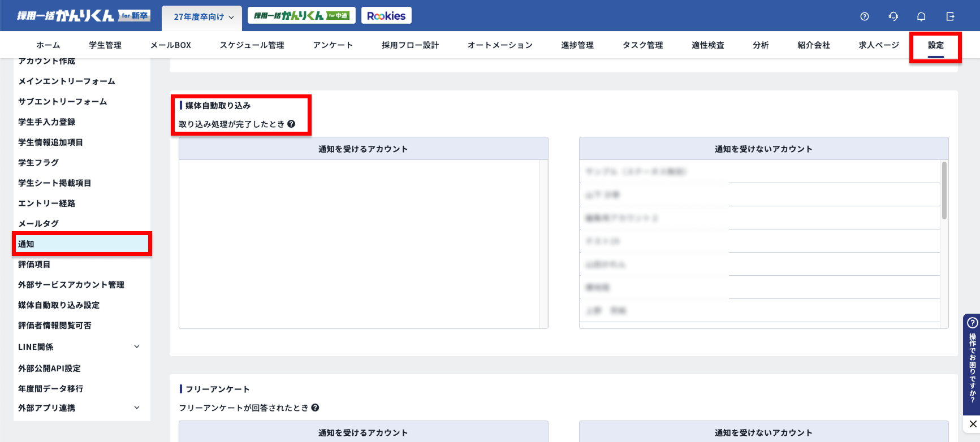Open the help question mark icon in header
Screen dimensions: 980x442
(864, 16)
